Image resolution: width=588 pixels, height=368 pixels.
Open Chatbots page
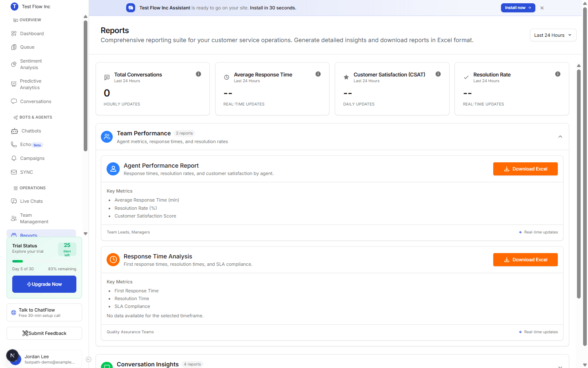coord(41,131)
